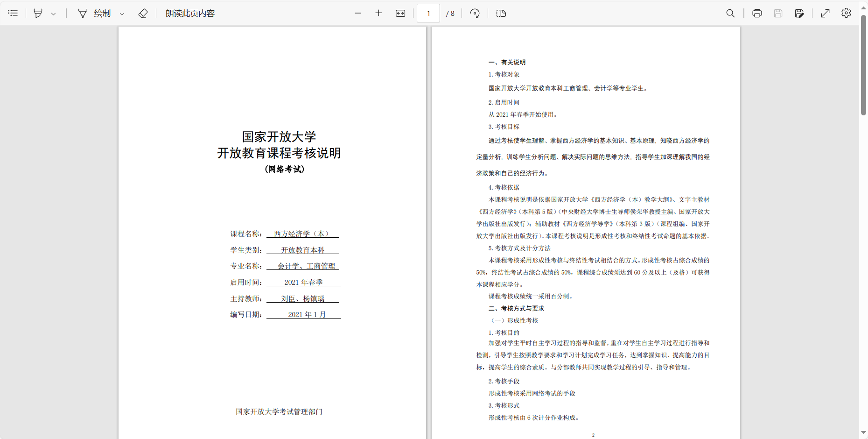Click the label 主持教师:
The height and width of the screenshot is (439, 868).
246,298
